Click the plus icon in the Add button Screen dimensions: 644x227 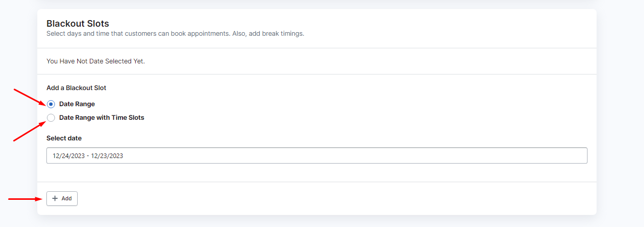click(55, 198)
